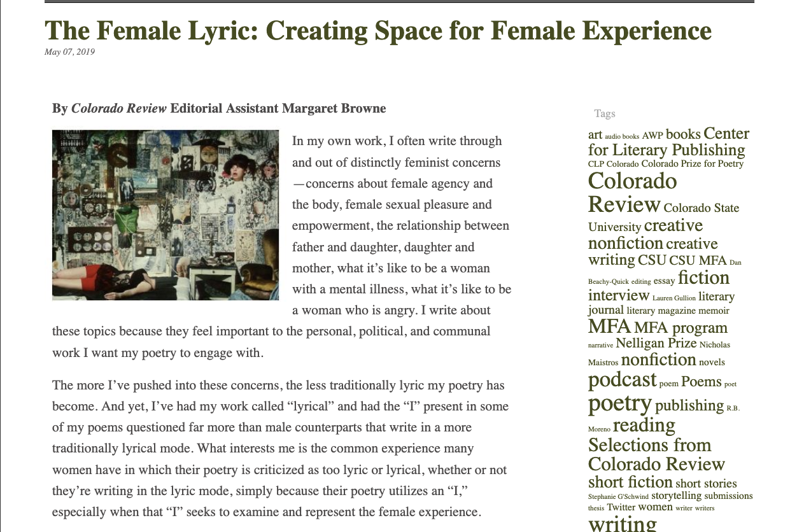
Task: Open the "Nelligan Prize" tag
Action: coord(656,344)
